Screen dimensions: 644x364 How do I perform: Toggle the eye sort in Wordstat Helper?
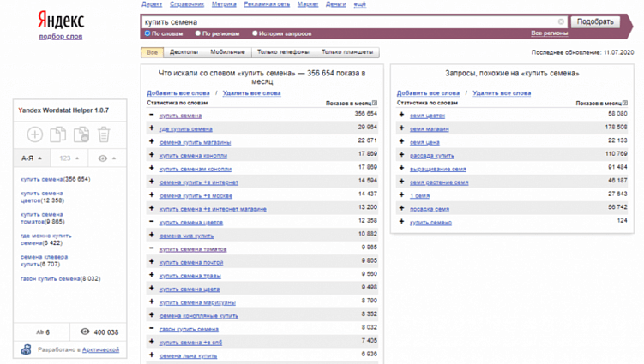(x=107, y=158)
